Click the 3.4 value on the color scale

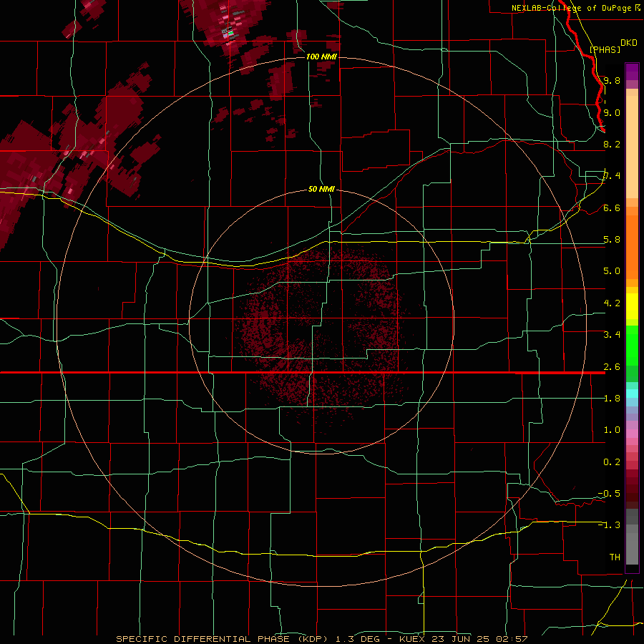(x=612, y=334)
